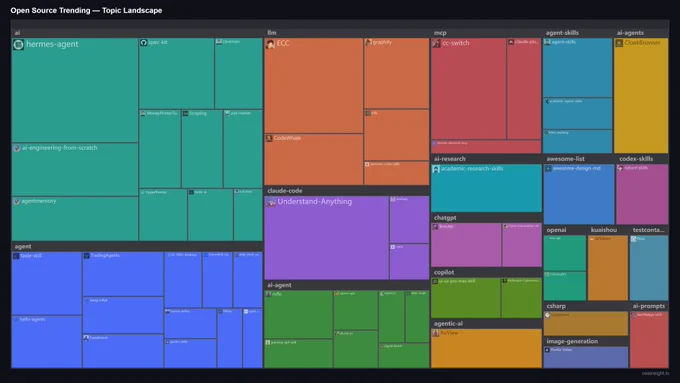Click the Understand-Anything avatar icon

pos(271,202)
